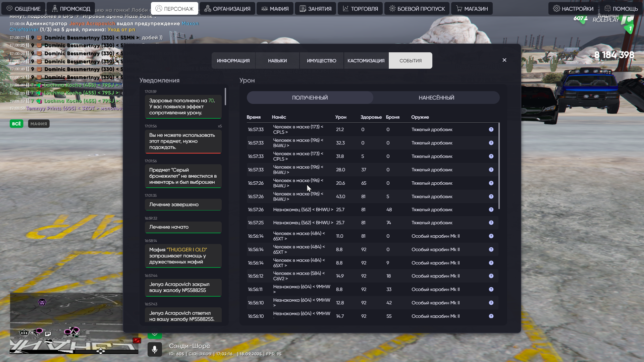Switch to the КАСТОМИЗАЦИЯ tab
Viewport: 644px width, 362px height.
(366, 61)
